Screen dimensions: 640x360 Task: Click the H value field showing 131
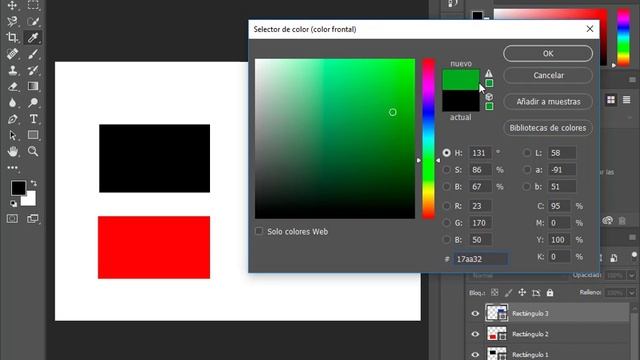(x=480, y=153)
